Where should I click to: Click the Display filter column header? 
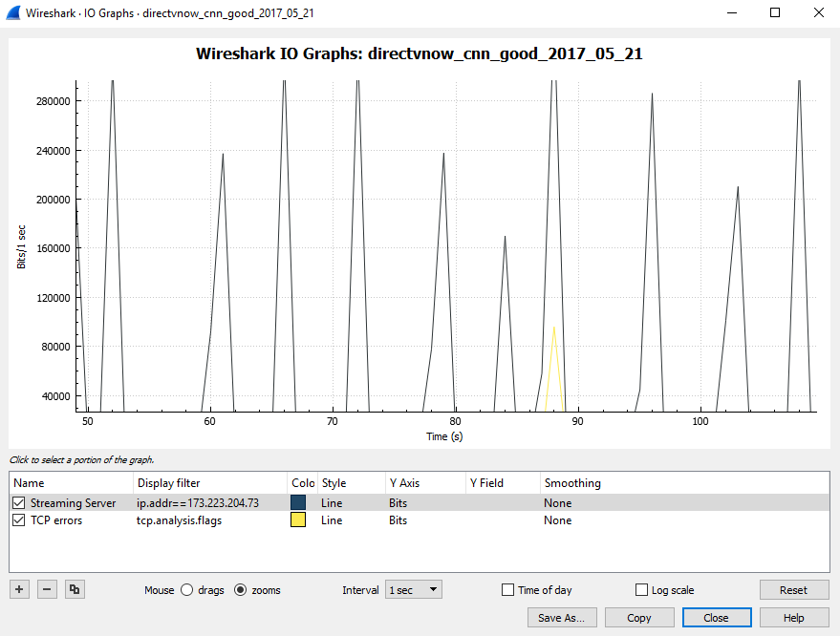210,483
